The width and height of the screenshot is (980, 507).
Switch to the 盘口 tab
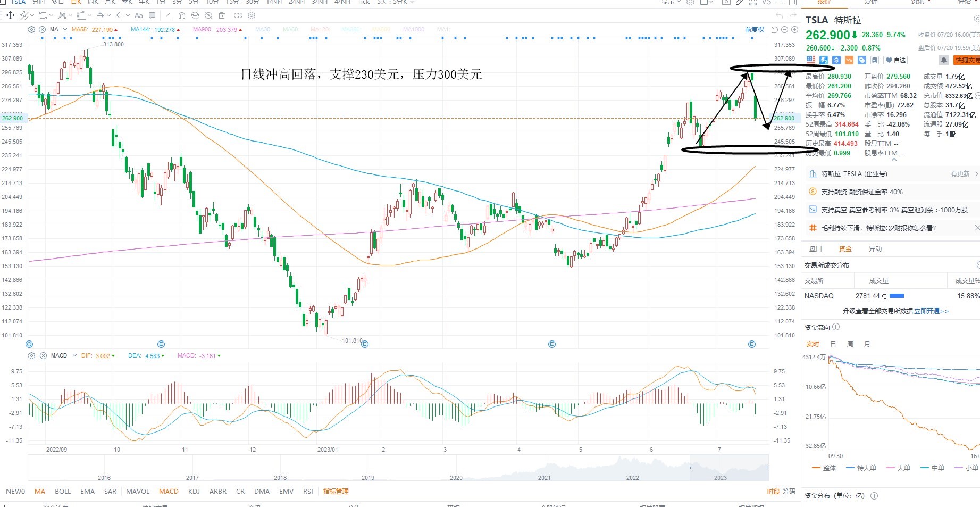pyautogui.click(x=815, y=249)
